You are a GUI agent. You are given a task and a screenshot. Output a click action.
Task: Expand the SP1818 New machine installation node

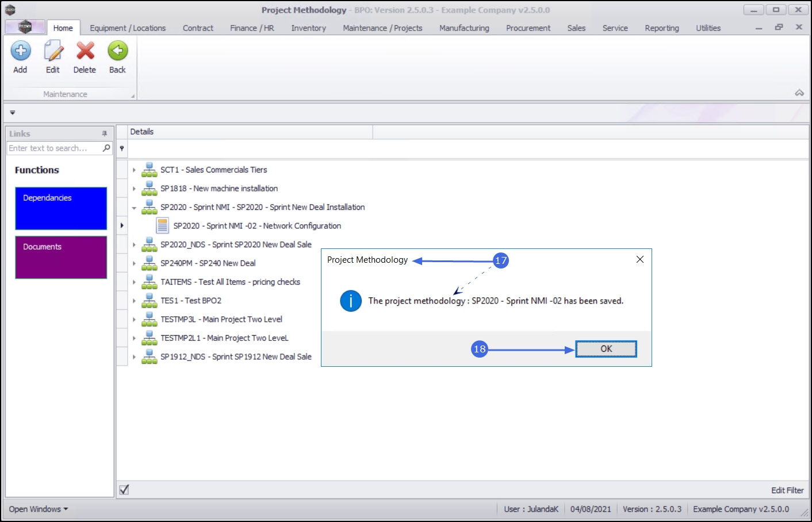click(x=134, y=189)
